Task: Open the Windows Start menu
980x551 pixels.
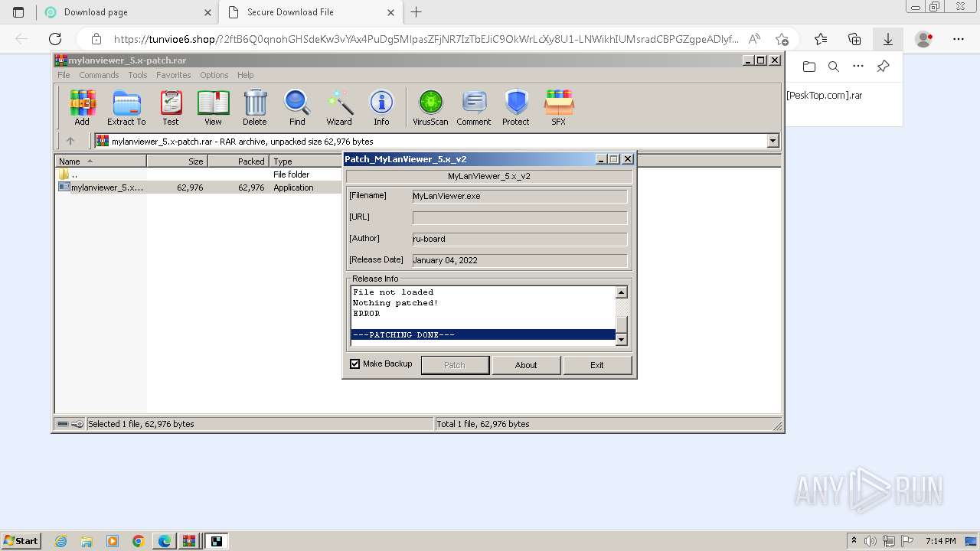Action: (21, 541)
